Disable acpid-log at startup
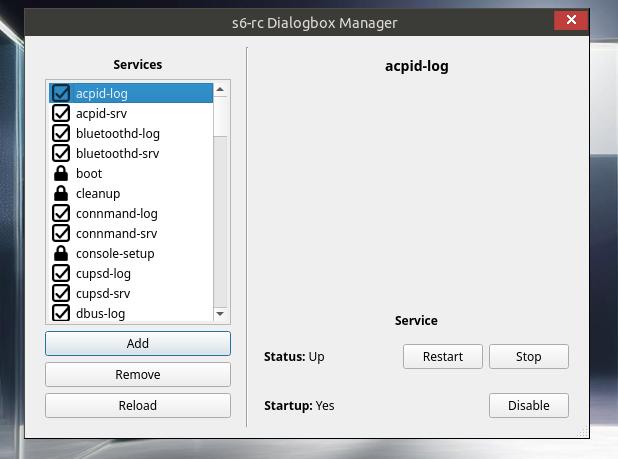Viewport: 618px width, 459px height. coord(529,405)
